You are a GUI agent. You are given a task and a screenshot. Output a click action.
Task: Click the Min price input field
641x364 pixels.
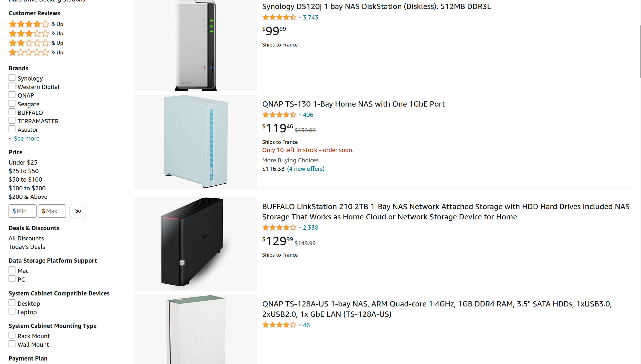(x=23, y=211)
